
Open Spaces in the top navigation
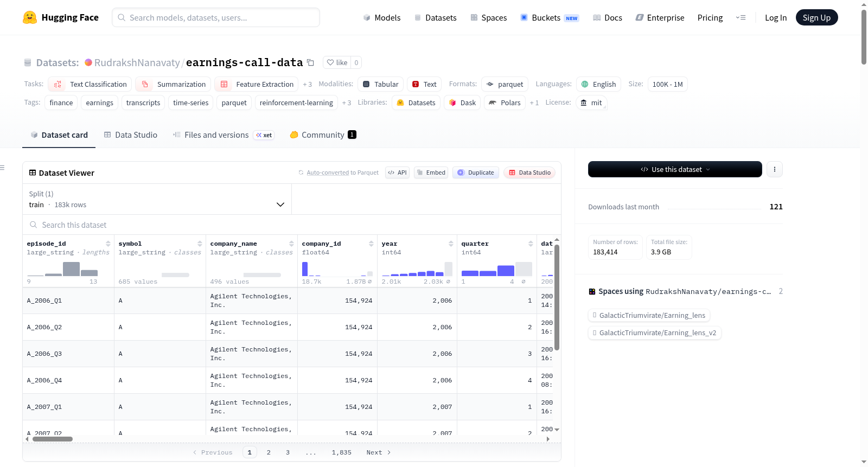(488, 17)
